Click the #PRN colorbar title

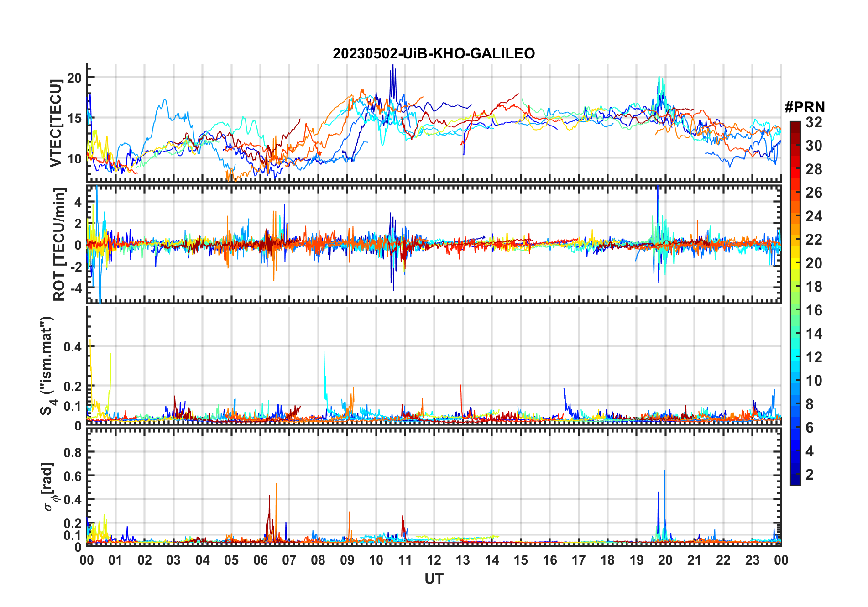(805, 107)
